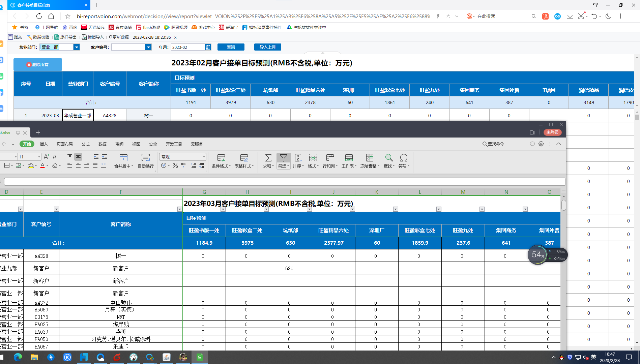Click 冻结窗格 freeze panes

(x=370, y=161)
